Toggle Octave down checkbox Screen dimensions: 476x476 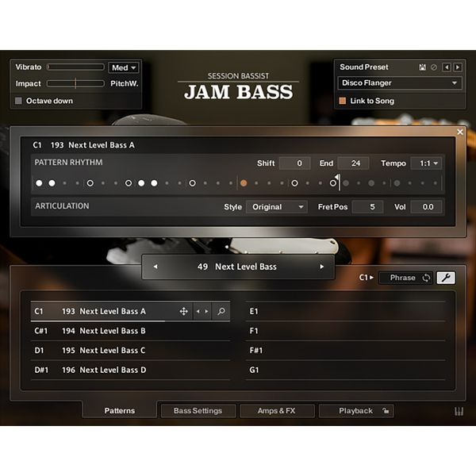pyautogui.click(x=18, y=101)
